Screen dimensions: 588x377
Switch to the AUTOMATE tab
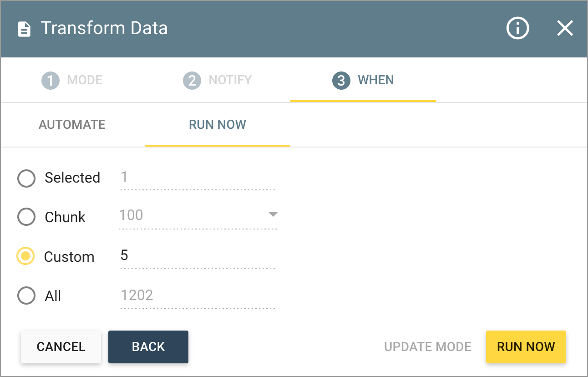pyautogui.click(x=72, y=124)
